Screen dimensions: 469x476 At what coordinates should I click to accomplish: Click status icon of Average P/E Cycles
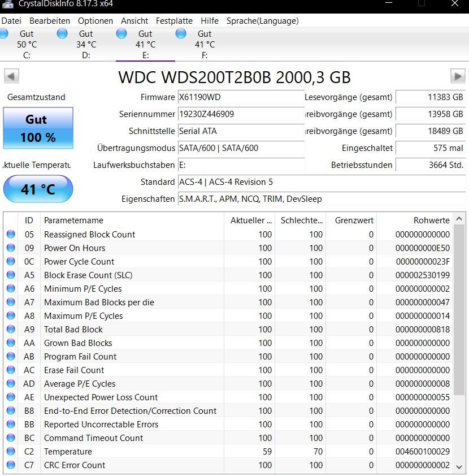(x=11, y=383)
